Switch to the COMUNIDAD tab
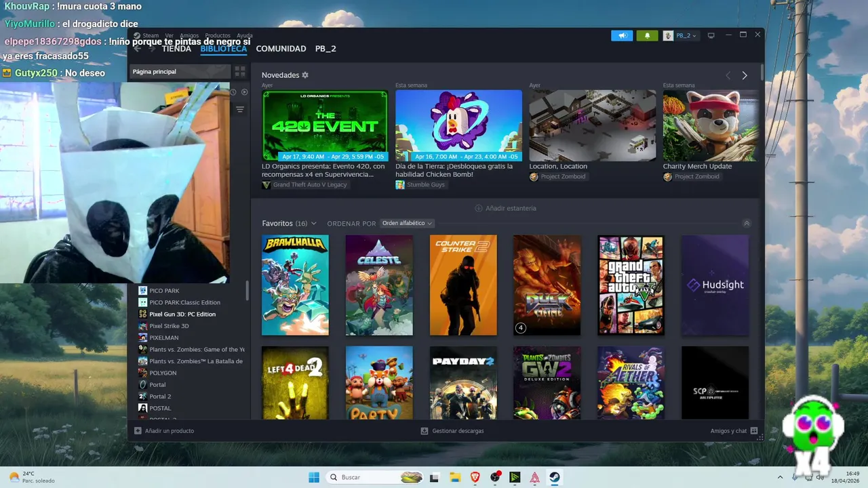The height and width of the screenshot is (488, 868). point(281,49)
